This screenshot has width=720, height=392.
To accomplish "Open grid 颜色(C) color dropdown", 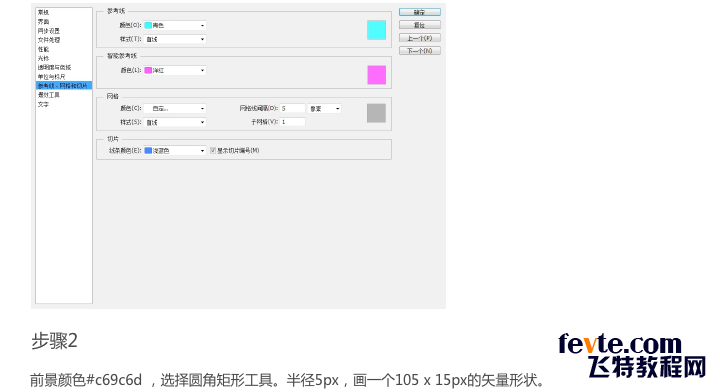I will coord(174,109).
